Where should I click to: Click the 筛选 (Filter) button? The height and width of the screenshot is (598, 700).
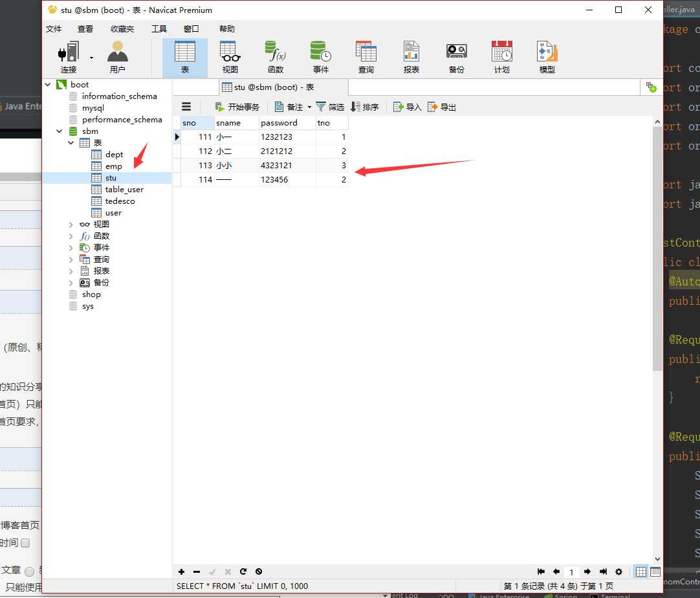330,107
